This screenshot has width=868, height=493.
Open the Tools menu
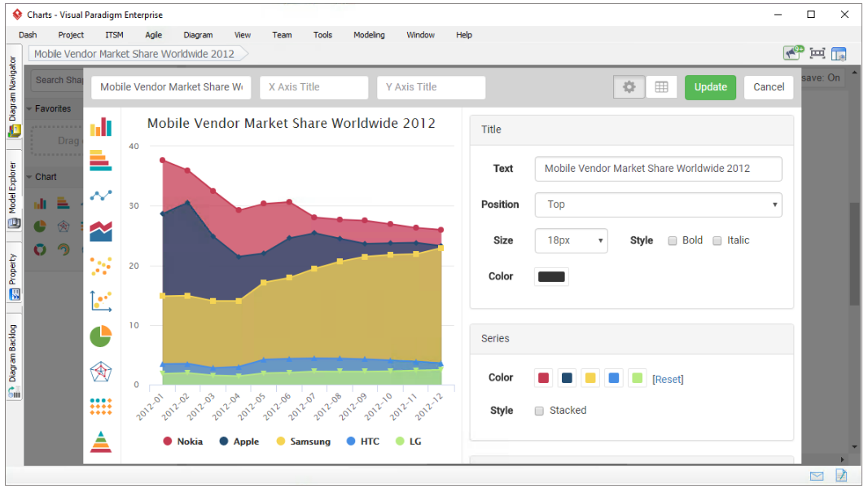(x=322, y=35)
